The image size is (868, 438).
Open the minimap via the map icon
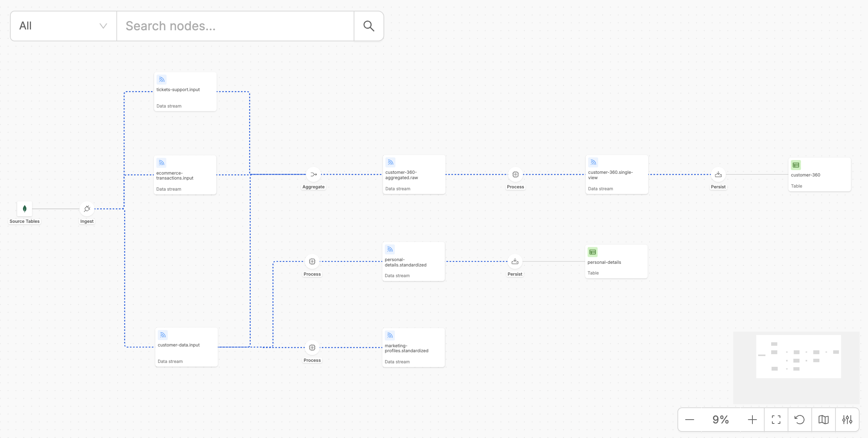click(x=824, y=420)
